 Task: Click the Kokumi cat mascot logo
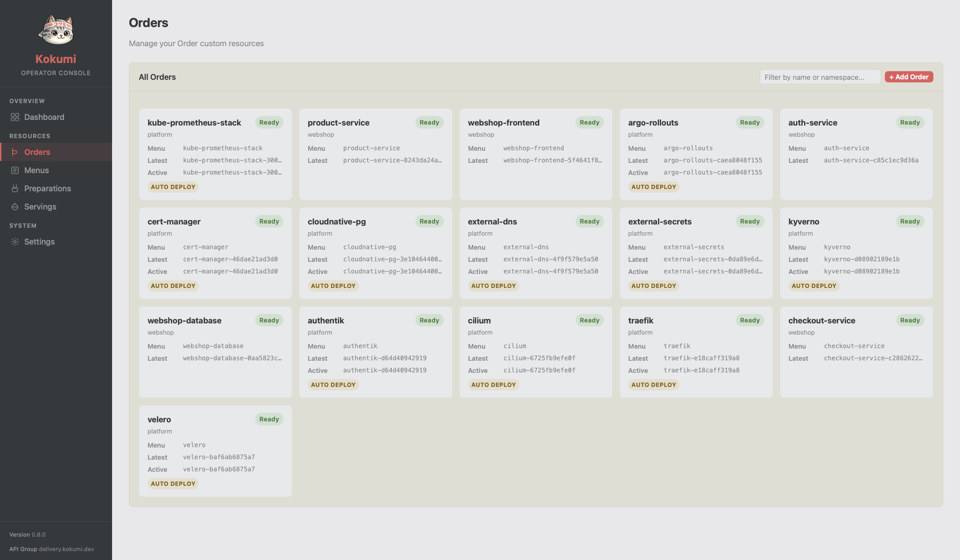tap(56, 31)
